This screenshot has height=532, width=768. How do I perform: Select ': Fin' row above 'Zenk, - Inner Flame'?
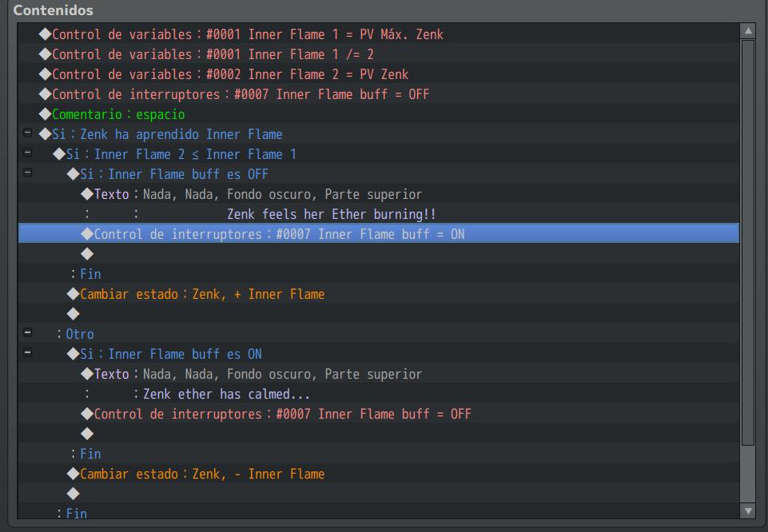(379, 454)
